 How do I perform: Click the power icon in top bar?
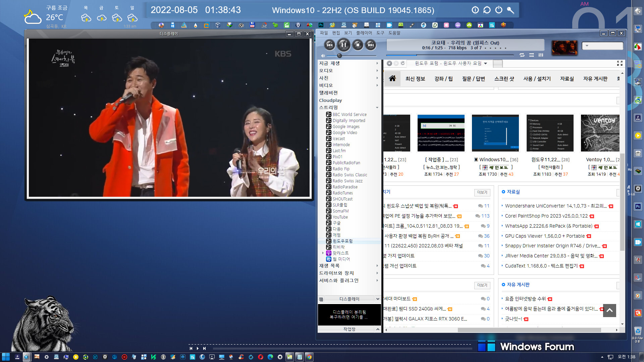pyautogui.click(x=499, y=10)
